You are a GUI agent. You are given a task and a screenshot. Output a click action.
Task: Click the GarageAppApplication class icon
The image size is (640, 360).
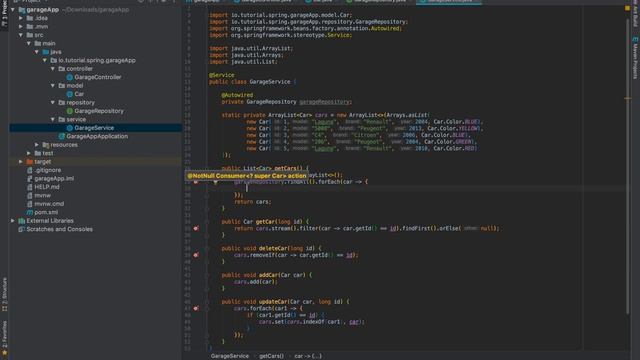click(62, 136)
